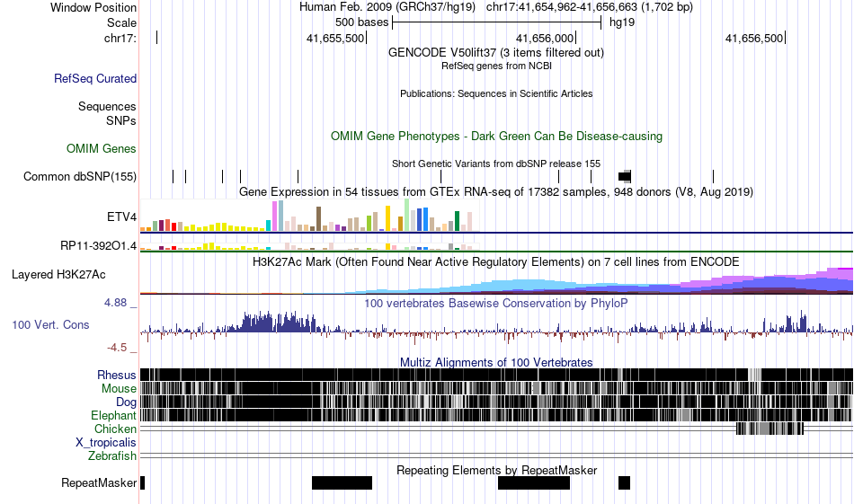
Task: Click the chr17:41,654,962-41,656,663 position text
Action: pos(590,7)
